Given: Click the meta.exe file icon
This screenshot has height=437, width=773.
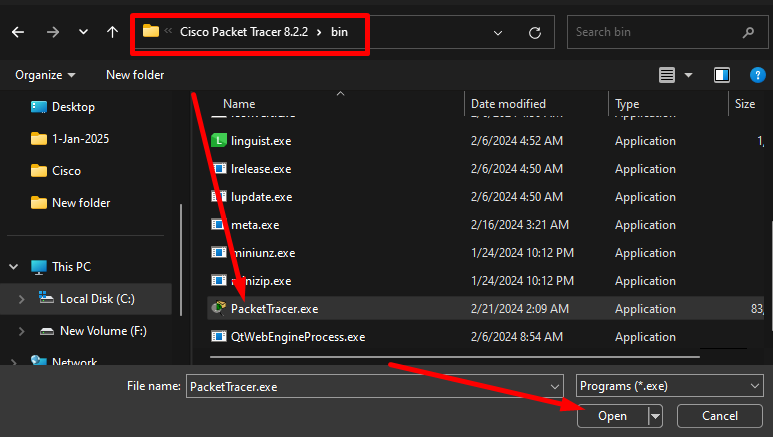Looking at the screenshot, I should [x=219, y=225].
